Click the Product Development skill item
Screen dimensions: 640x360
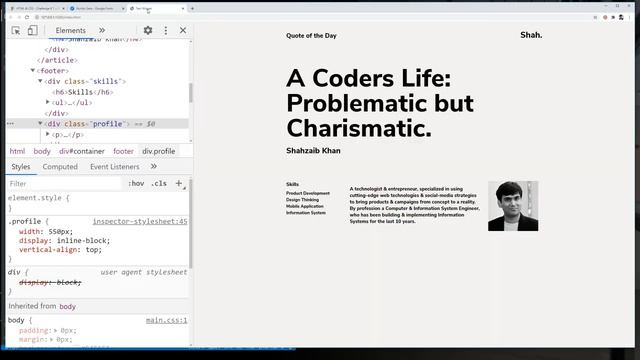pyautogui.click(x=308, y=193)
